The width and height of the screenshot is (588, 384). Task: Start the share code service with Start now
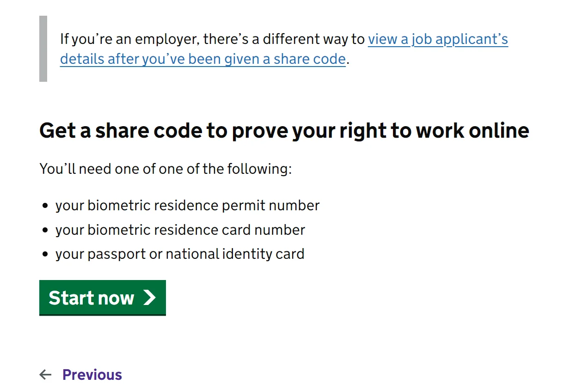point(103,298)
